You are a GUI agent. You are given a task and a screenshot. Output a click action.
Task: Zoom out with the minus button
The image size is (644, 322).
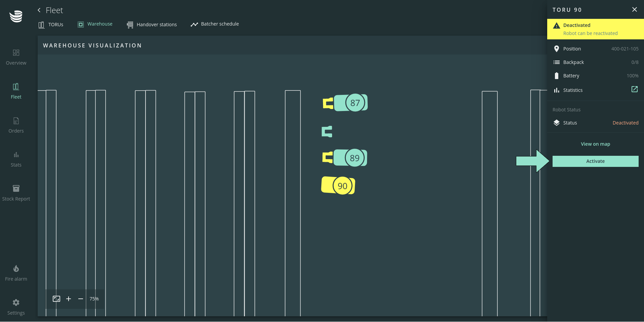pyautogui.click(x=81, y=299)
